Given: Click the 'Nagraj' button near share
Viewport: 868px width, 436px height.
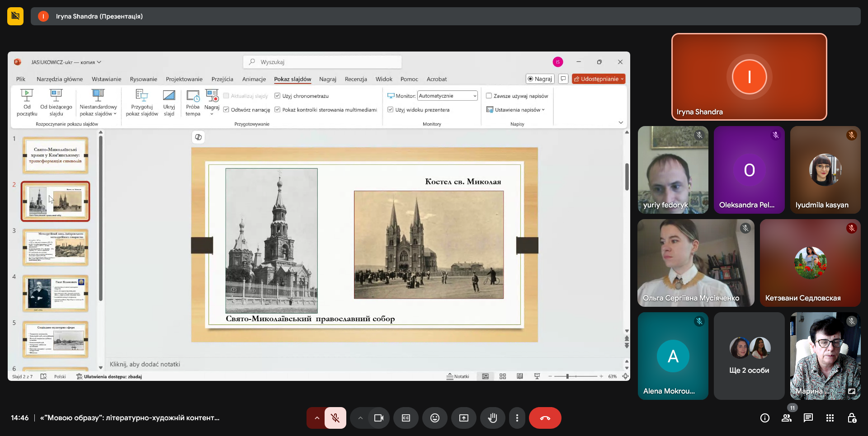Looking at the screenshot, I should [x=540, y=79].
